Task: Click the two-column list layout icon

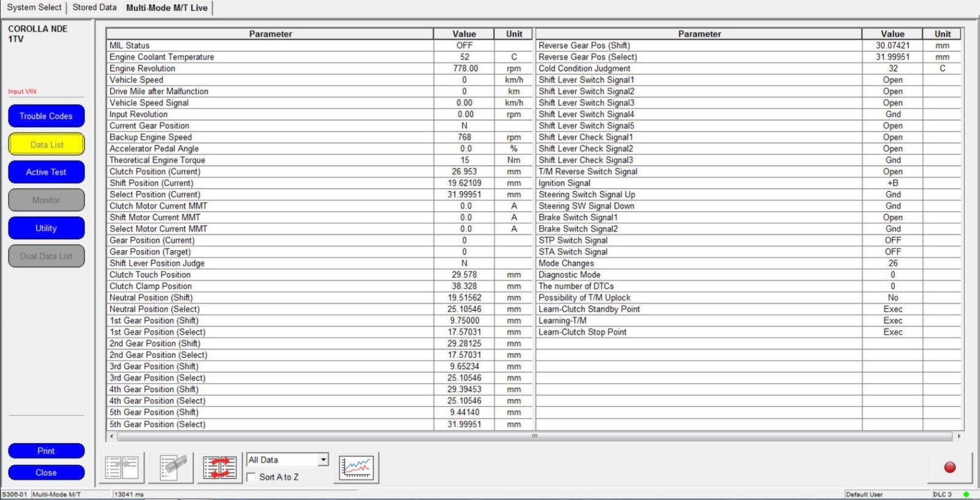Action: point(122,468)
